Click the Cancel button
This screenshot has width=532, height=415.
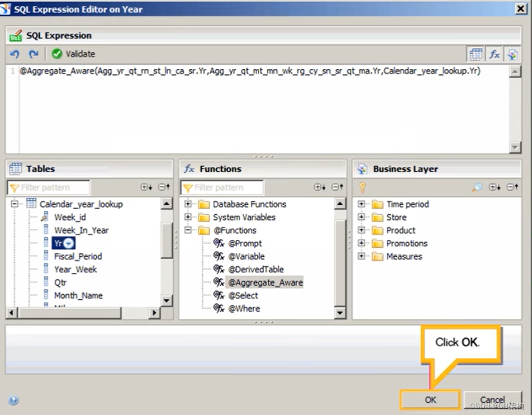coord(493,400)
